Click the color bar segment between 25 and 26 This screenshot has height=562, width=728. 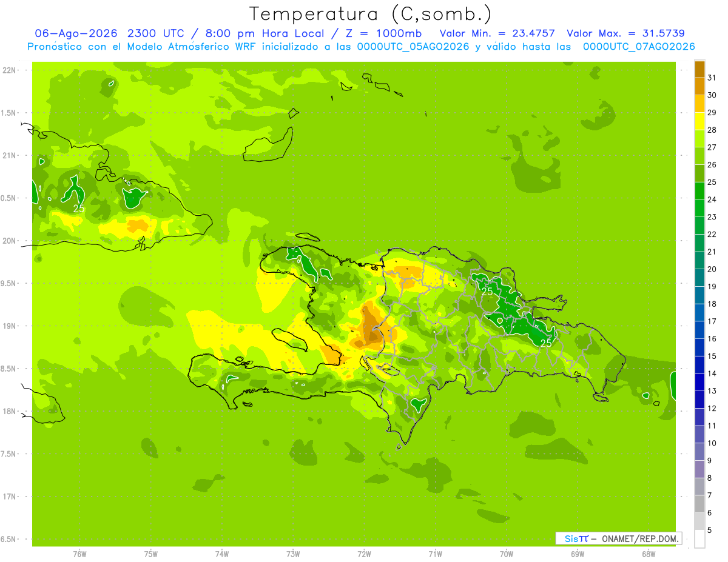coord(699,173)
